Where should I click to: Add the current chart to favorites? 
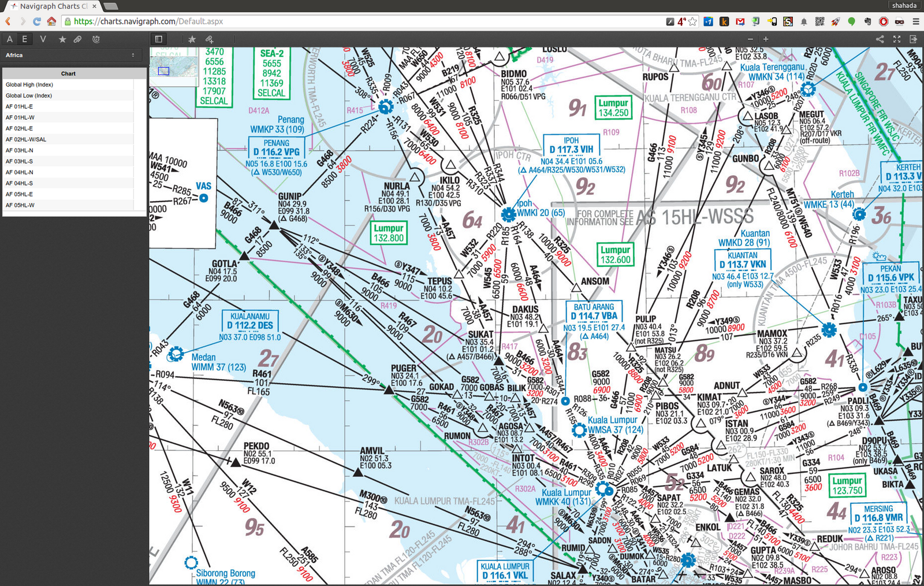[x=192, y=39]
